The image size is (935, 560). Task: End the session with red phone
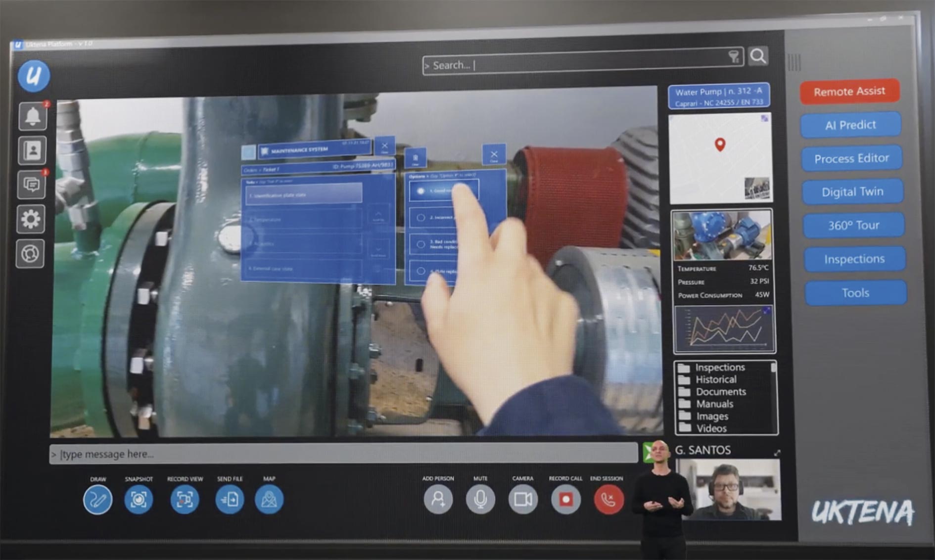click(608, 499)
